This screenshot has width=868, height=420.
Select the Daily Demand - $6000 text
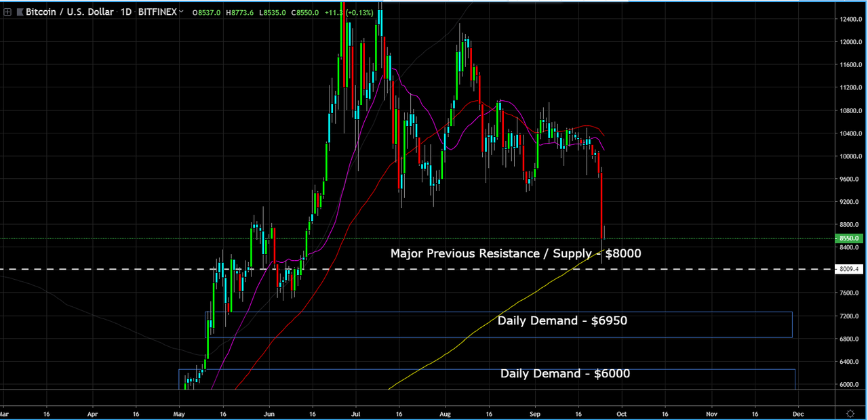coord(565,373)
